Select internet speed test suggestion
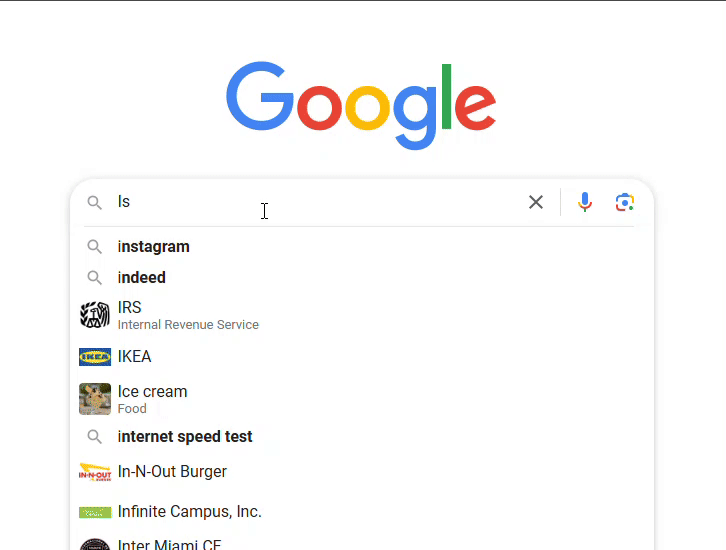 coord(185,437)
